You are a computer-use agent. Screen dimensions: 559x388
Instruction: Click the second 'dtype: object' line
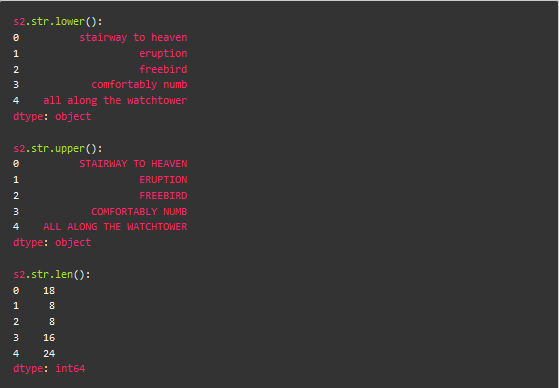click(x=52, y=242)
